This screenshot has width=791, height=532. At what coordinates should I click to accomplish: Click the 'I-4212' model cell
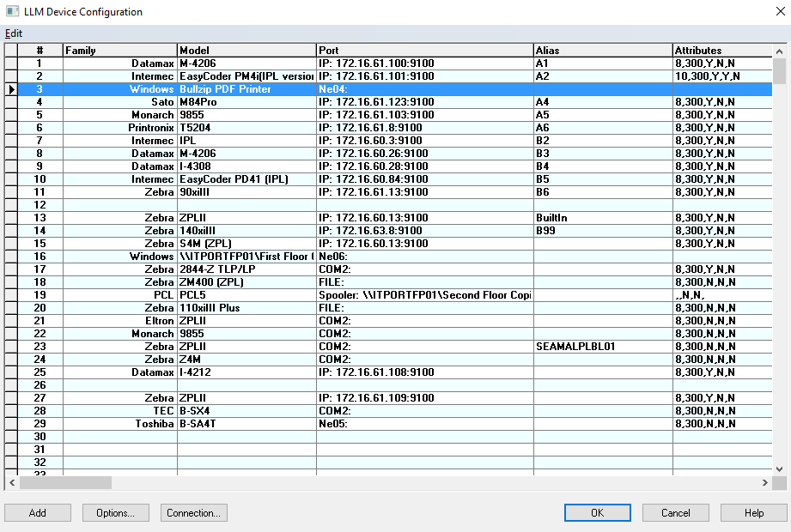click(x=246, y=372)
